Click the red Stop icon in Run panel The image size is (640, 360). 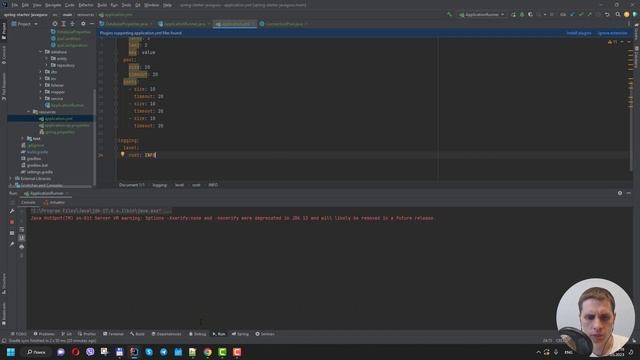coord(12,222)
